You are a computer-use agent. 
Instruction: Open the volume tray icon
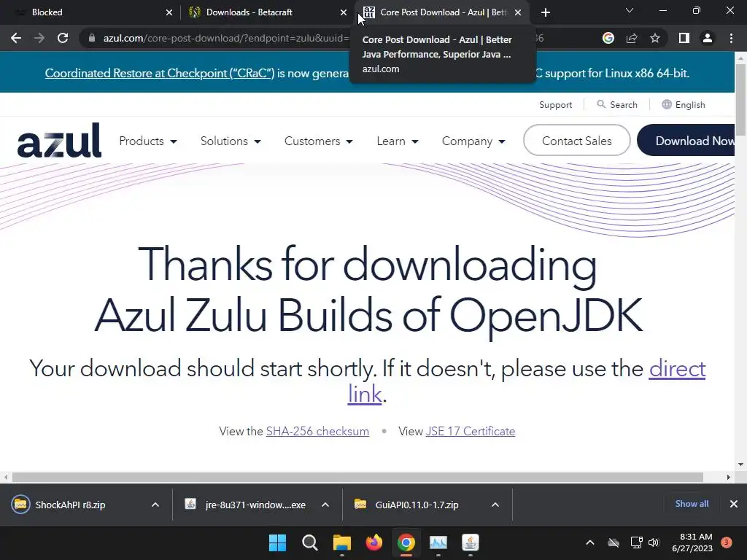click(654, 542)
